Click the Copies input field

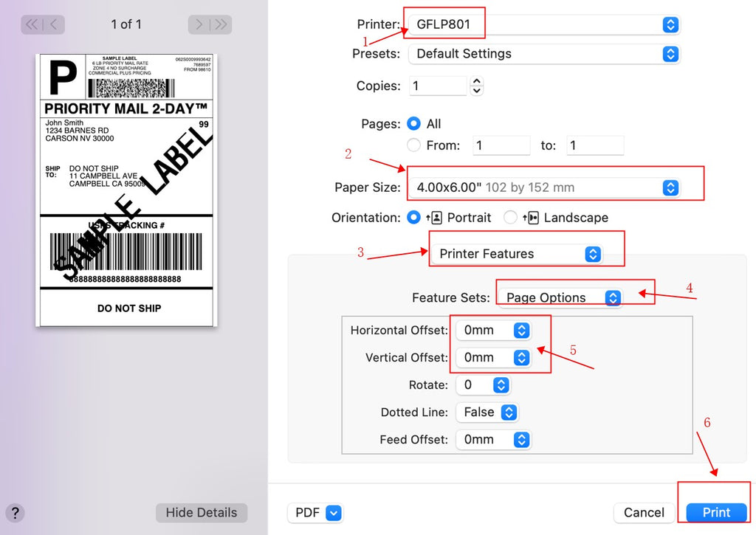(438, 86)
